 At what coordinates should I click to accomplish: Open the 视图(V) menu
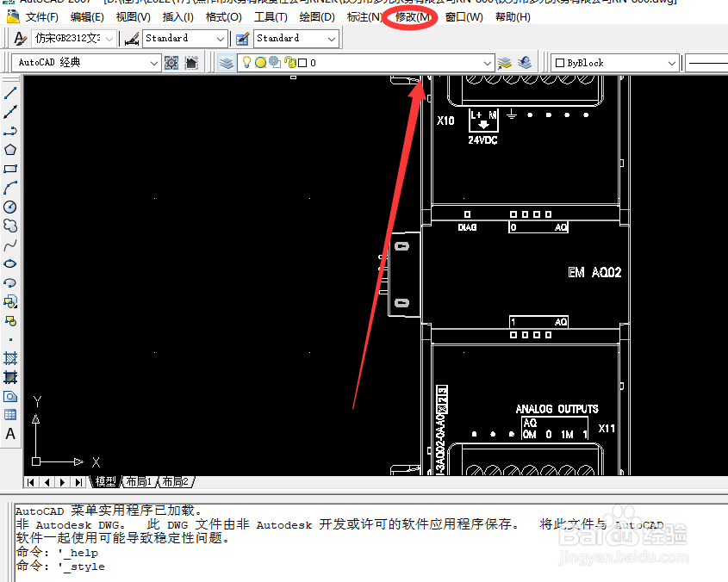pyautogui.click(x=134, y=17)
